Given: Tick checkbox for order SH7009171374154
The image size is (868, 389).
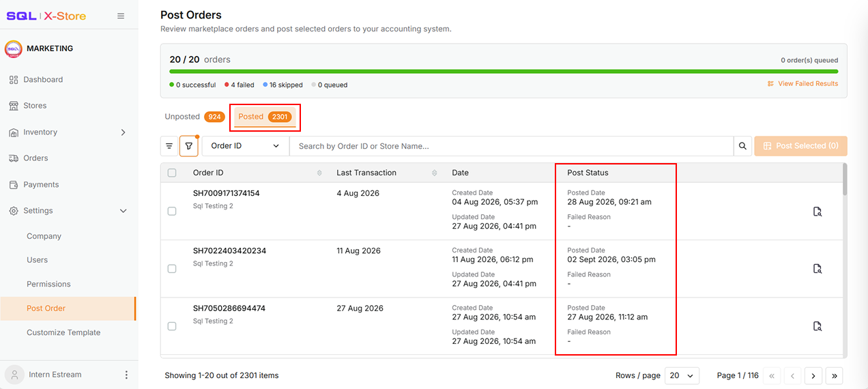Looking at the screenshot, I should coord(172,212).
